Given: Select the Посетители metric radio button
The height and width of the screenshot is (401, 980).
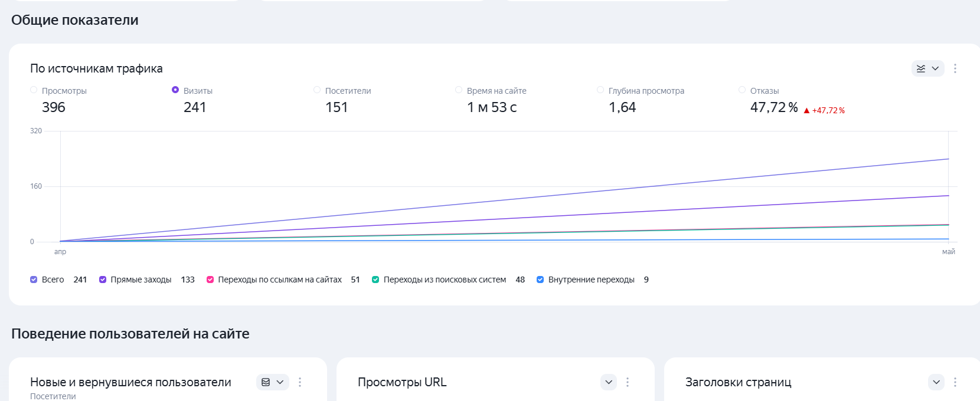Looking at the screenshot, I should pos(317,90).
